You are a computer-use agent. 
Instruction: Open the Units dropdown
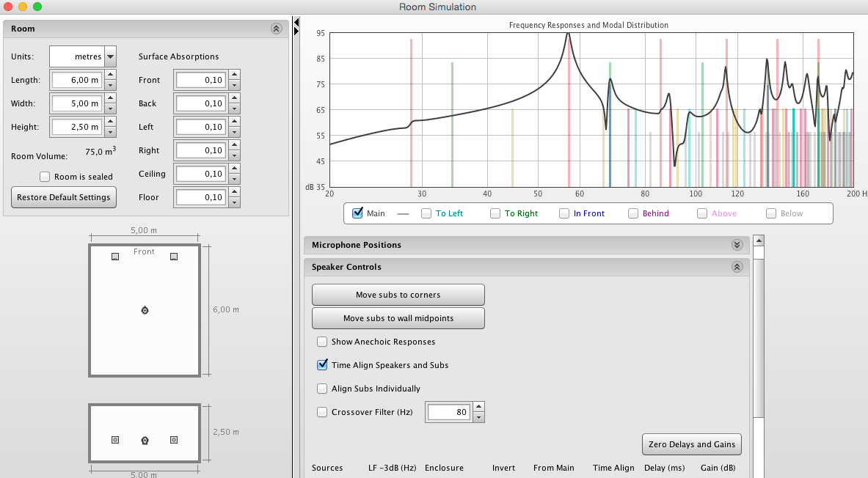point(110,56)
